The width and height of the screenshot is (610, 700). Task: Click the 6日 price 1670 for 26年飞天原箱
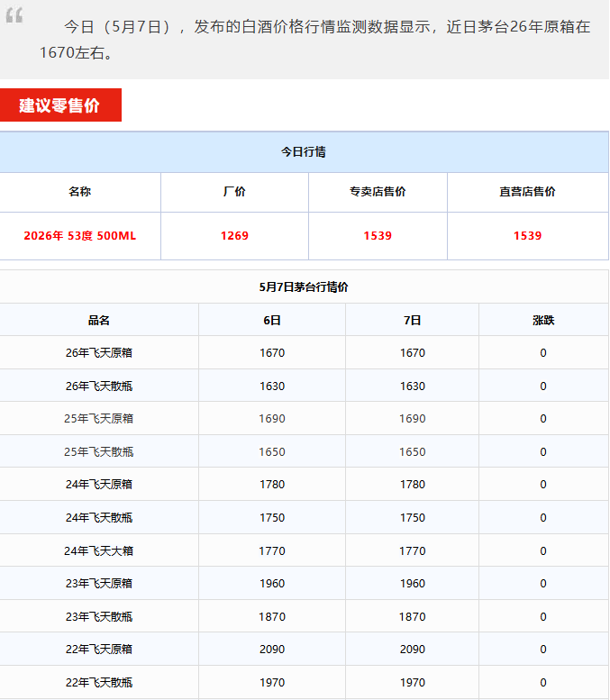coord(272,352)
